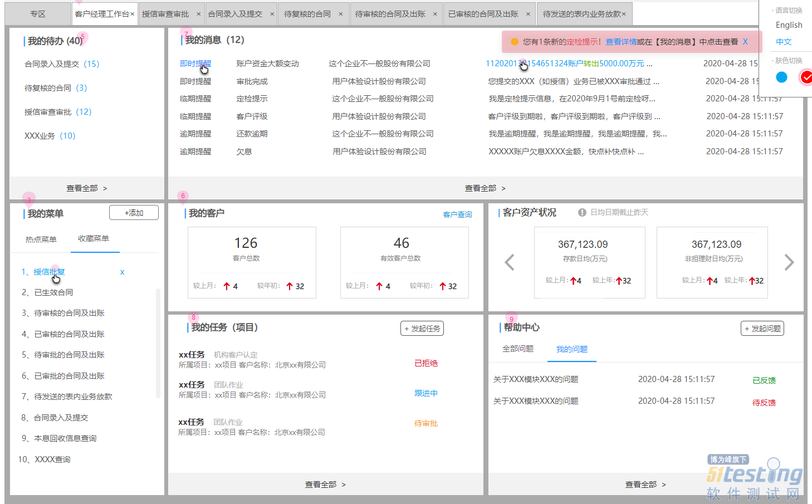Remove 授信批复 from favorite menu
The image size is (812, 504).
click(122, 272)
